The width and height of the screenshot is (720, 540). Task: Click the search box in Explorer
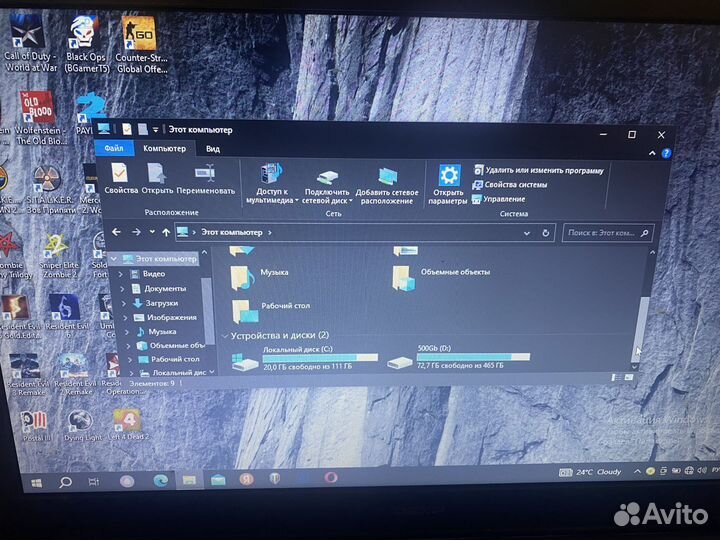click(x=600, y=233)
